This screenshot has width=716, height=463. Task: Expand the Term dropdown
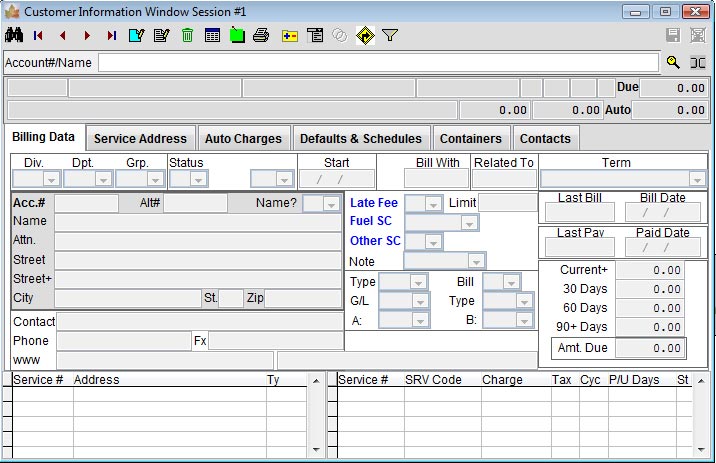(696, 179)
